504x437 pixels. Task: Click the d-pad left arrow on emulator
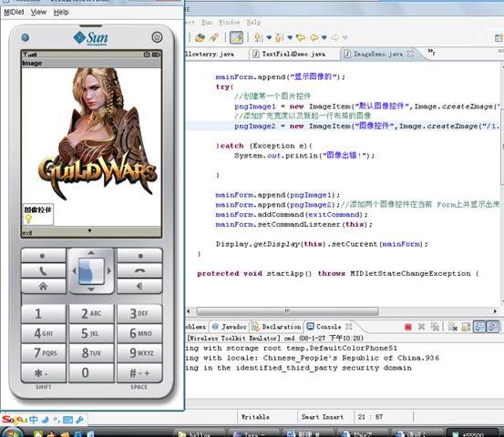[x=74, y=271]
